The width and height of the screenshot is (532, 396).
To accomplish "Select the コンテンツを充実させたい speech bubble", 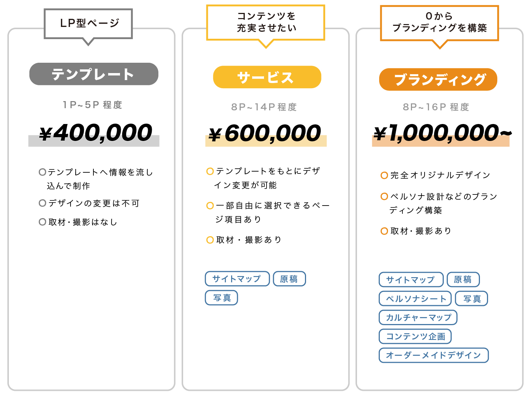I will [266, 22].
